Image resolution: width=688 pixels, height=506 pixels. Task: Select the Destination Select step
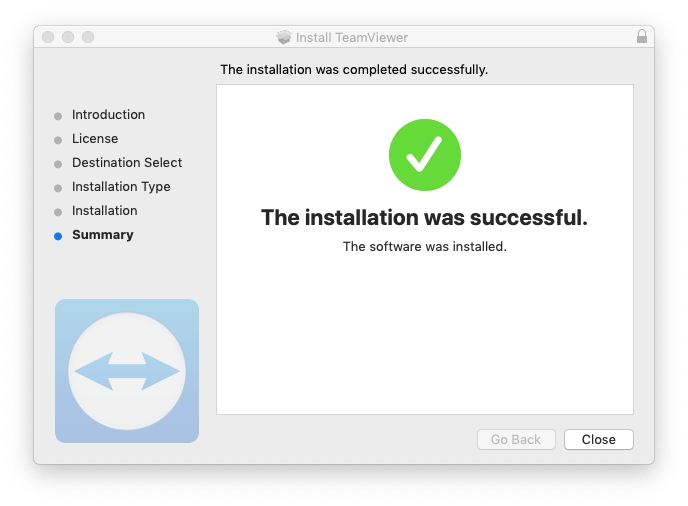point(127,163)
